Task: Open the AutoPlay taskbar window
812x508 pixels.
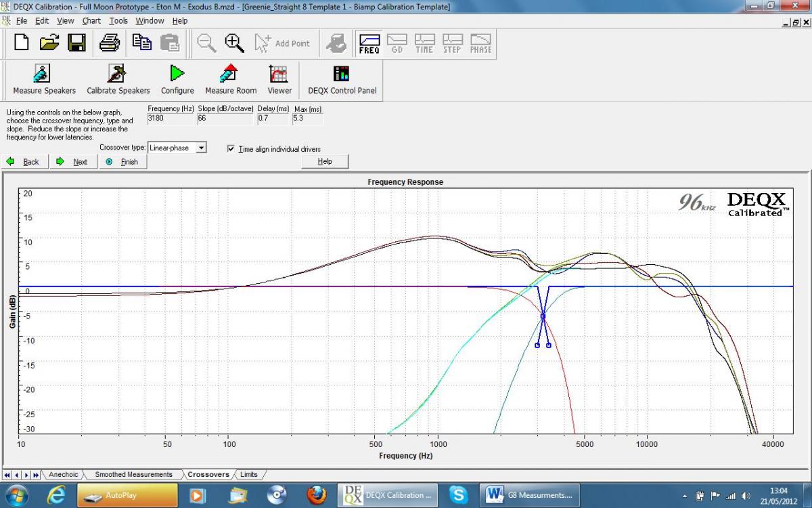Action: pos(127,495)
